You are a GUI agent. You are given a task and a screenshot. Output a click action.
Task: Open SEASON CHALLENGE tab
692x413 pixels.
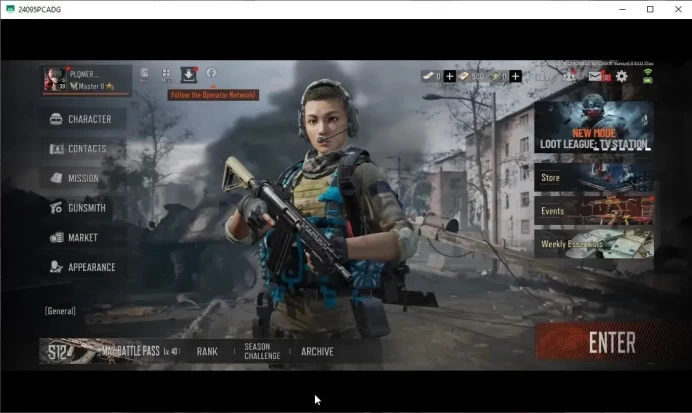262,351
